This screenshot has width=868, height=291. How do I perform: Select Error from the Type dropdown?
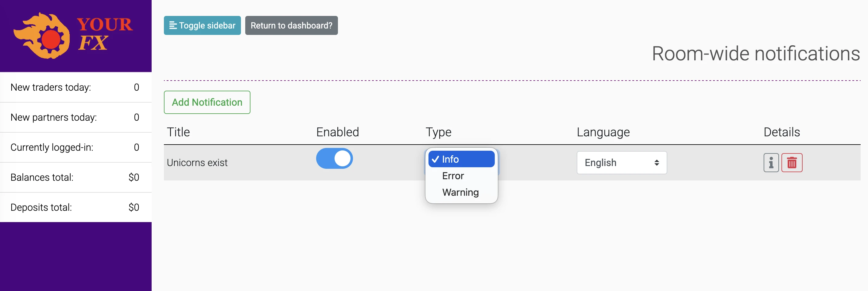452,176
